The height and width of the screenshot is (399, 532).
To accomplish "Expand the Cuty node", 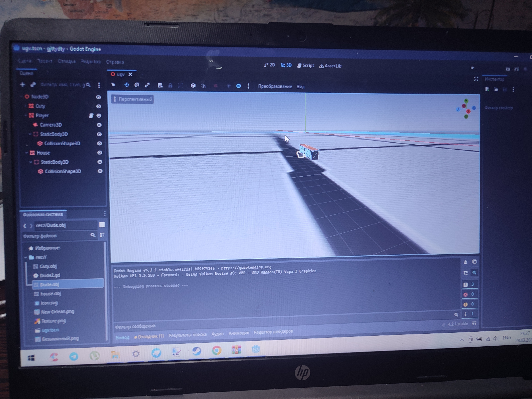I will 26,106.
